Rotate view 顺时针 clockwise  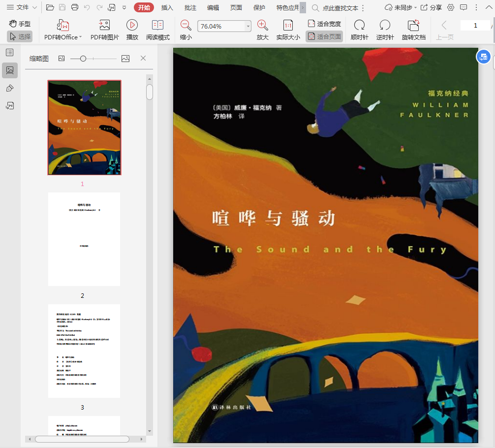click(359, 30)
